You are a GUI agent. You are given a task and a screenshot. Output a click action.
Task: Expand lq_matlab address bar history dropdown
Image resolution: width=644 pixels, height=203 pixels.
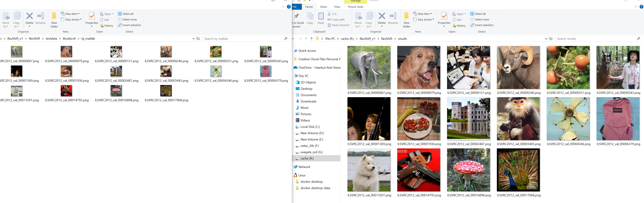pos(193,39)
